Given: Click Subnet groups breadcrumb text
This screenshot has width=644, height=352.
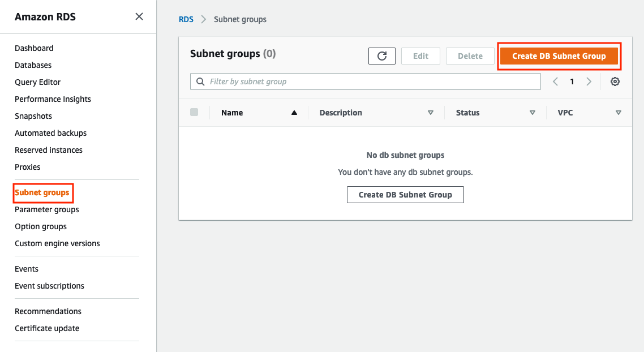Looking at the screenshot, I should [x=241, y=19].
